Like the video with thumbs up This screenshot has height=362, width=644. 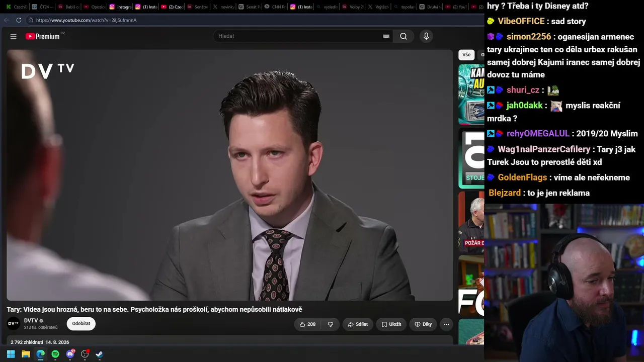307,324
